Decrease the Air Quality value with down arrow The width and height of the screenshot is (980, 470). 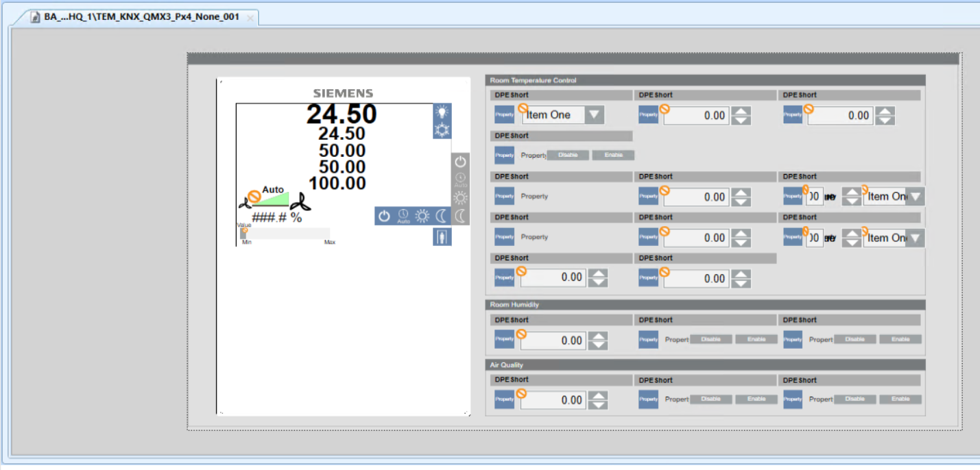coord(599,405)
